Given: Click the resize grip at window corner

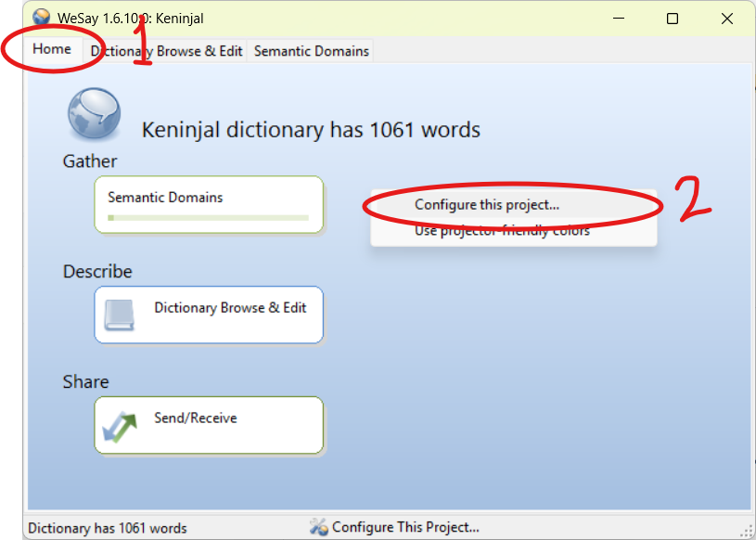Looking at the screenshot, I should 746,530.
